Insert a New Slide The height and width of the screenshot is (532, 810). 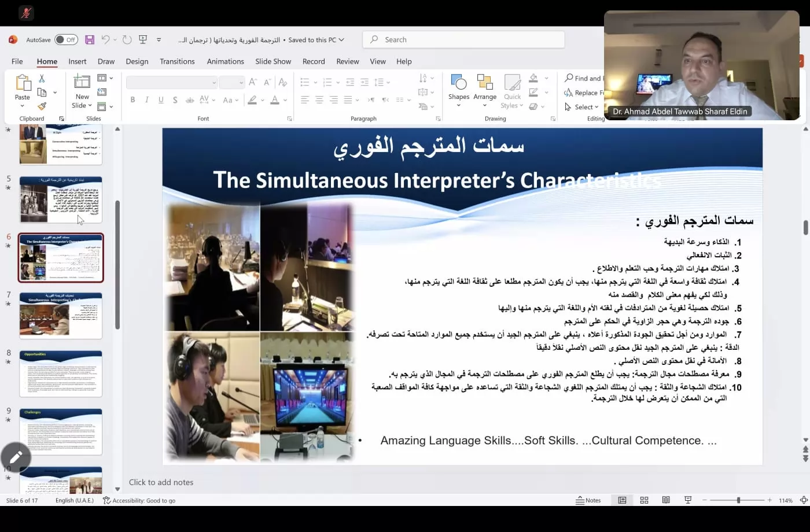[82, 82]
